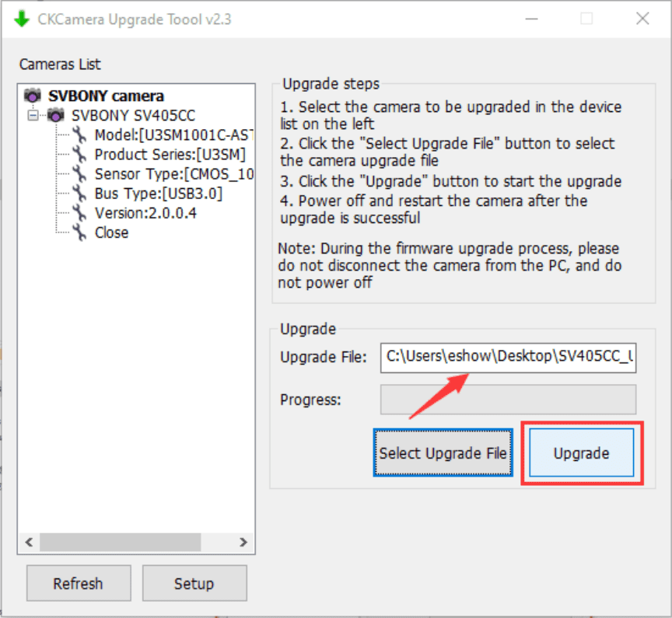Click the wrench icon beside Product Series
The width and height of the screenshot is (672, 618).
point(79,155)
